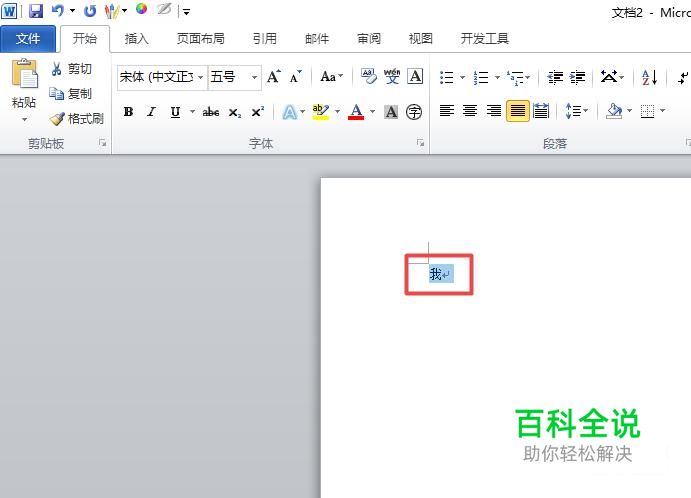Image resolution: width=691 pixels, height=498 pixels.
Task: Align text left
Action: (x=447, y=111)
